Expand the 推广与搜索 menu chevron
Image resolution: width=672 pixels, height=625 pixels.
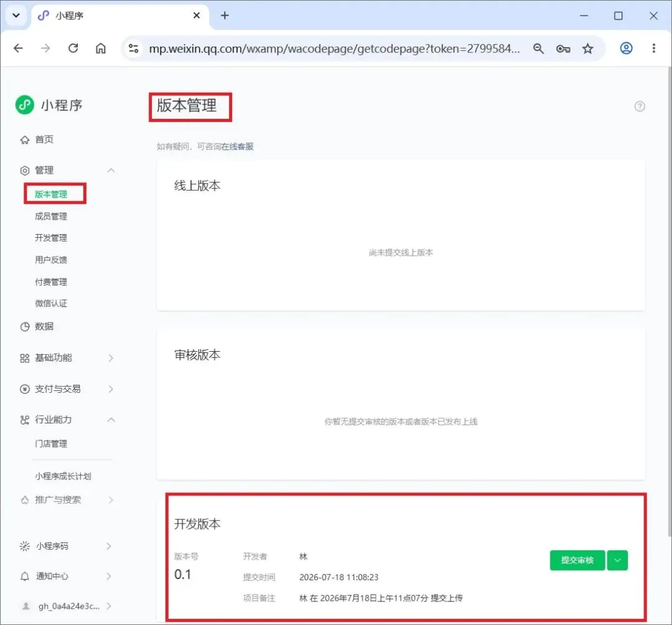coord(111,500)
